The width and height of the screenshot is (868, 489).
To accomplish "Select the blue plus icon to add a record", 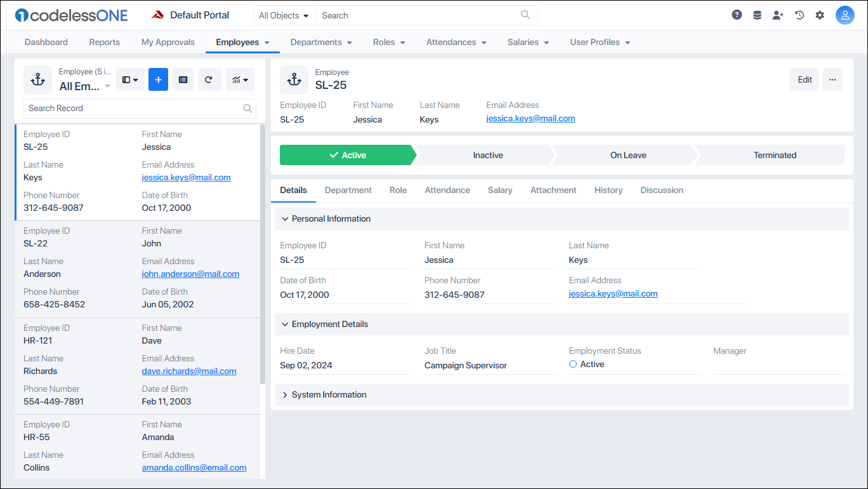I will point(158,79).
